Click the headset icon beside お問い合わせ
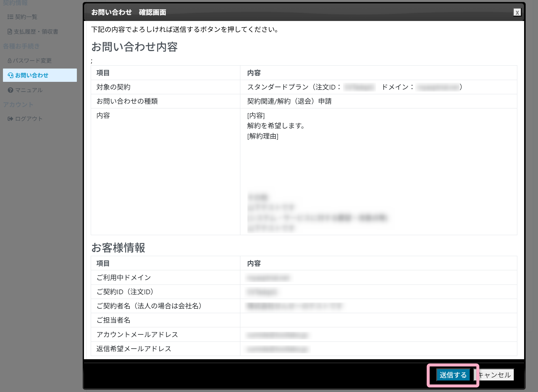This screenshot has height=392, width=538. (11, 75)
